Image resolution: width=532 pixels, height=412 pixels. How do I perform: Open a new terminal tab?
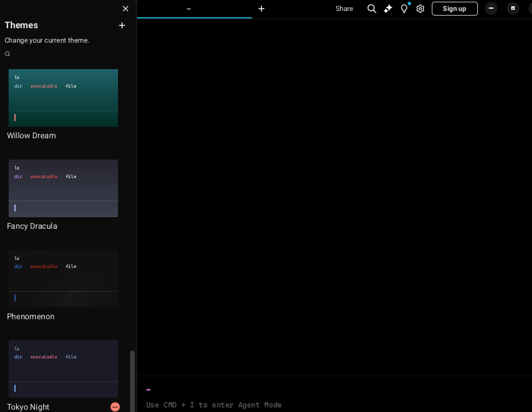coord(261,9)
